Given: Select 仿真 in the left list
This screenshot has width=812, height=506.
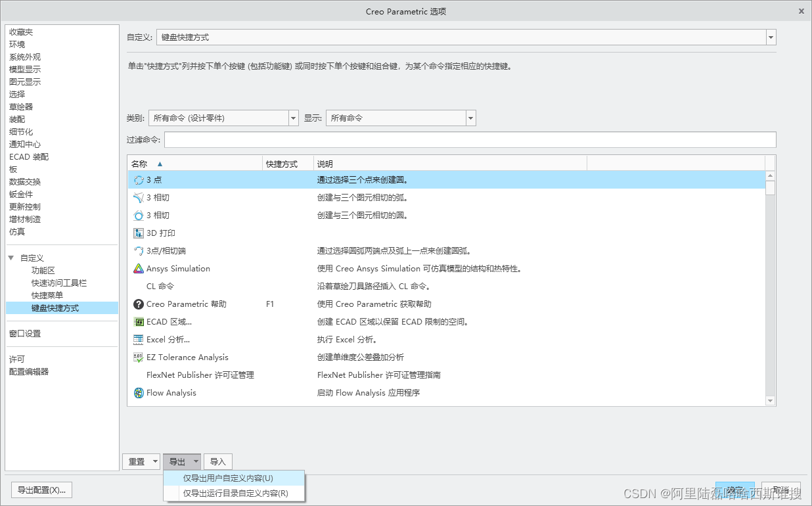Looking at the screenshot, I should tap(17, 232).
